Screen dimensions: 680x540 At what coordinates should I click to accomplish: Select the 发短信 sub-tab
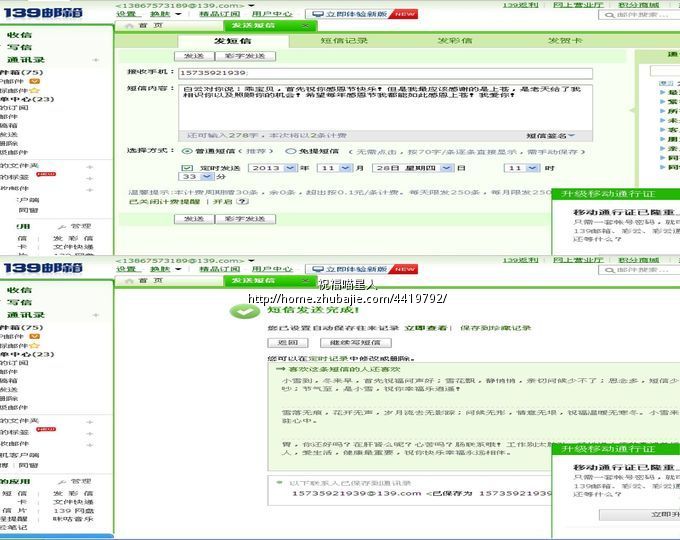point(233,41)
